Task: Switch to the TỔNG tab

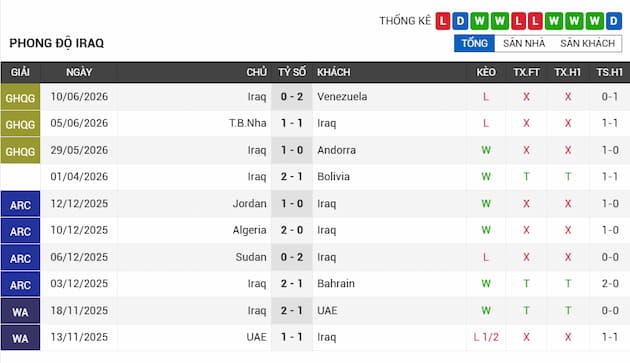Action: point(475,43)
